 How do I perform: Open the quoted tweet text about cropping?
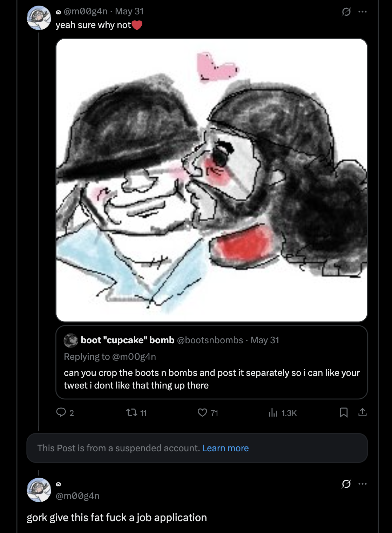[211, 379]
